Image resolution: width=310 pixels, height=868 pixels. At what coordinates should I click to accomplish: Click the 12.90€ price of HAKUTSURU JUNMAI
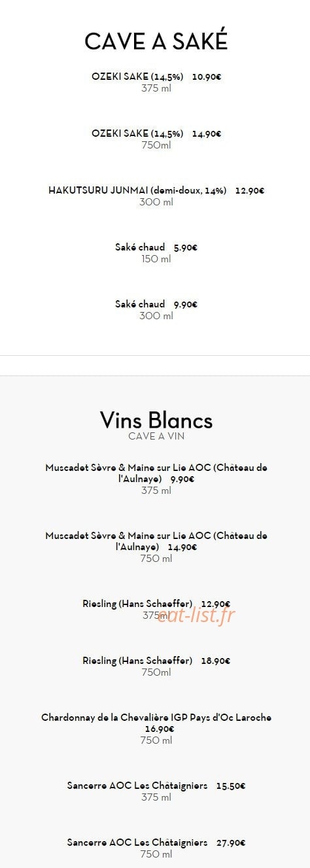click(250, 191)
